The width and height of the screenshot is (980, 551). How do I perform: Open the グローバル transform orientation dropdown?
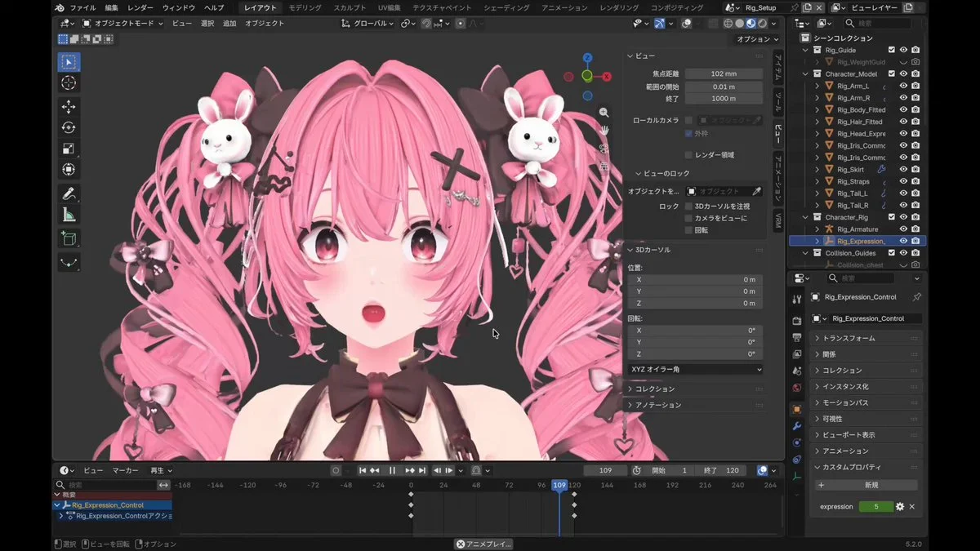coord(368,24)
